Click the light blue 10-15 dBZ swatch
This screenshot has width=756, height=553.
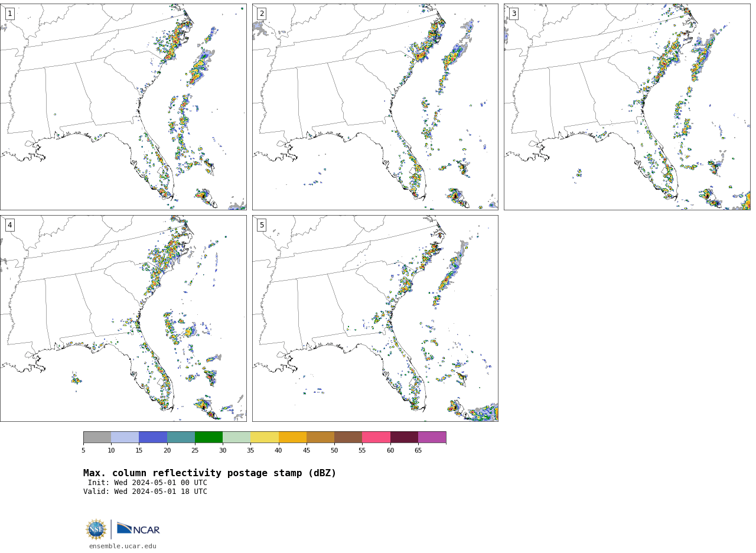125,437
